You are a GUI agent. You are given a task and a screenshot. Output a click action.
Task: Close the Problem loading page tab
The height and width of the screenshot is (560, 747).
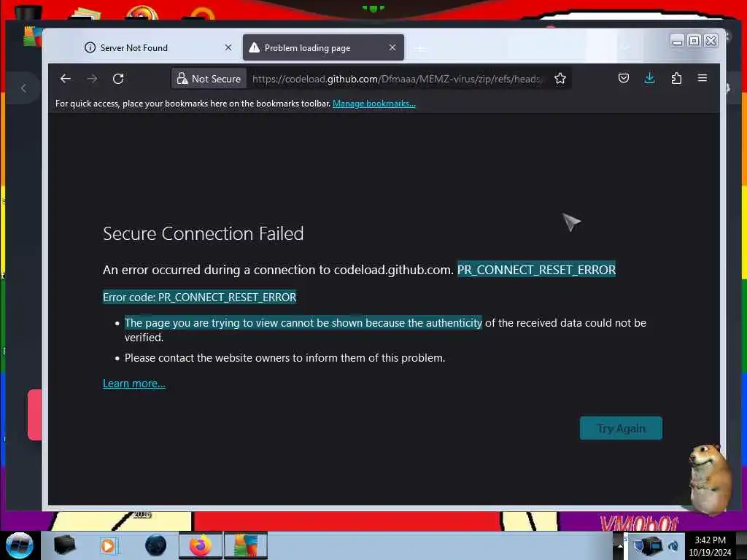point(392,47)
